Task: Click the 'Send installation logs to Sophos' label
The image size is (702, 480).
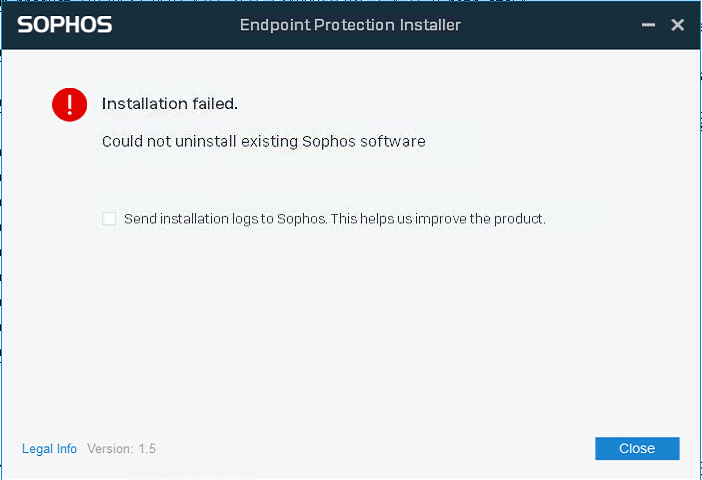Action: coord(225,219)
